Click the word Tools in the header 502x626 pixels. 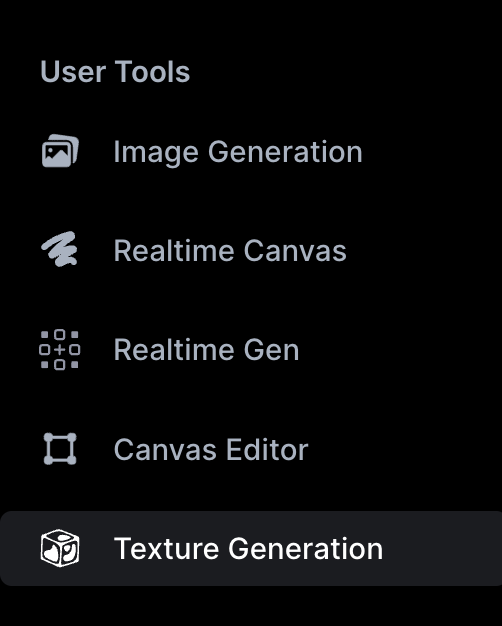point(153,72)
